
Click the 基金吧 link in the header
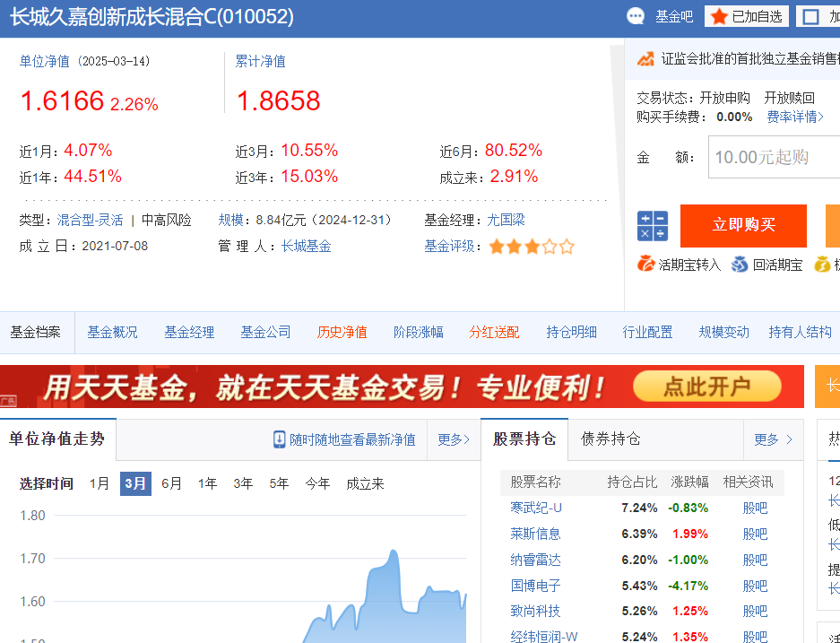click(674, 17)
